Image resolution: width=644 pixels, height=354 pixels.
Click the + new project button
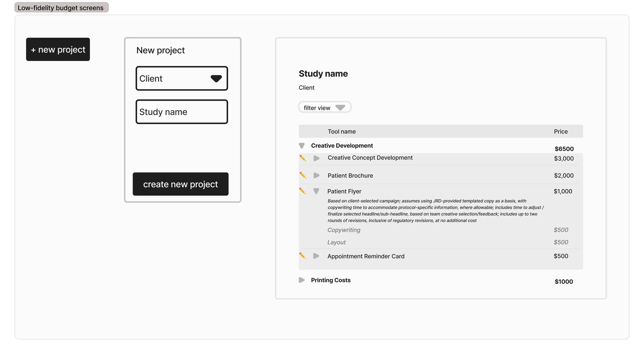[58, 49]
